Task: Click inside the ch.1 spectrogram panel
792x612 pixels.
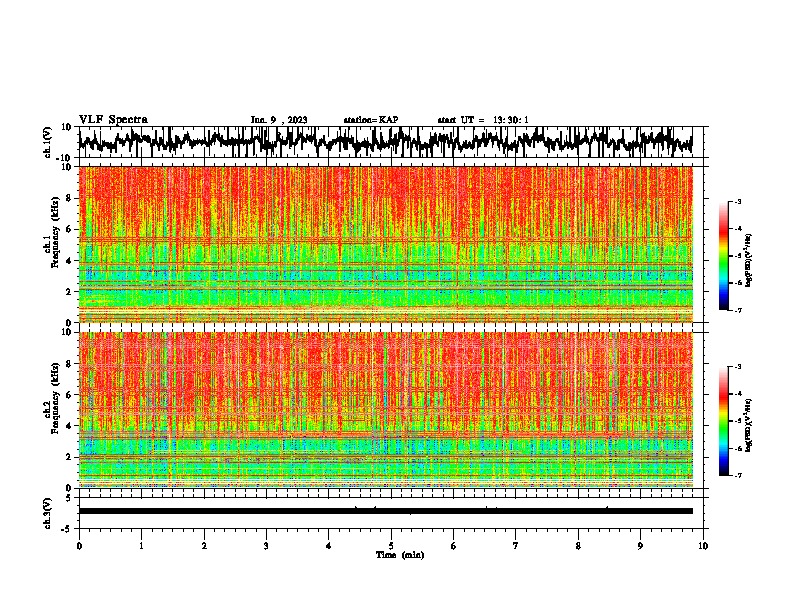Action: (x=386, y=244)
